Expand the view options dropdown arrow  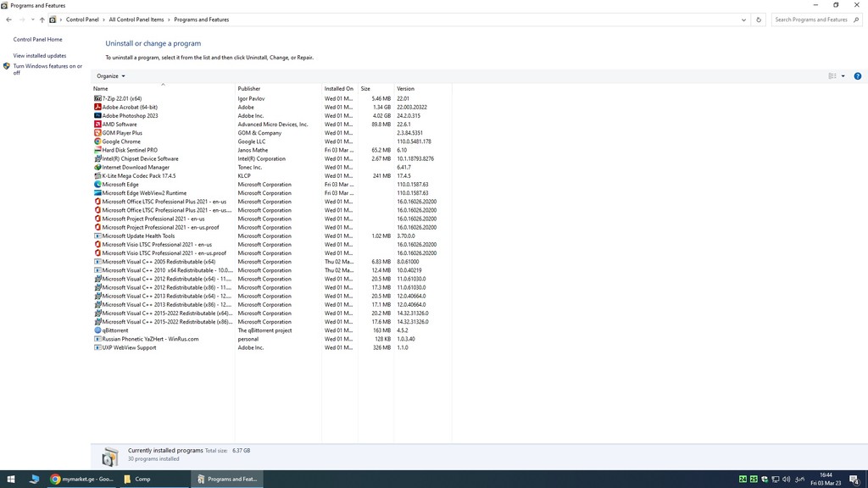843,76
